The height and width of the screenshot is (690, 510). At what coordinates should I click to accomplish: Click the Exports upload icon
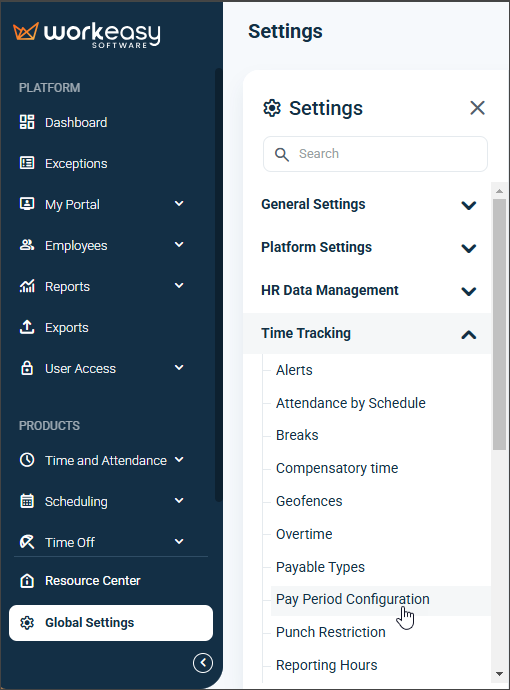click(x=27, y=327)
